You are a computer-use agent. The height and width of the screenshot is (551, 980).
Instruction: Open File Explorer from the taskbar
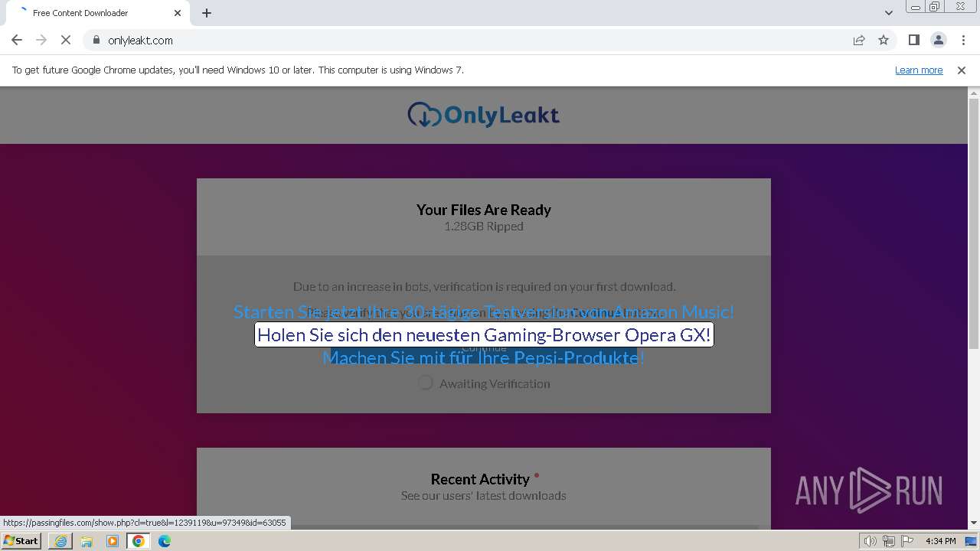[x=87, y=541]
